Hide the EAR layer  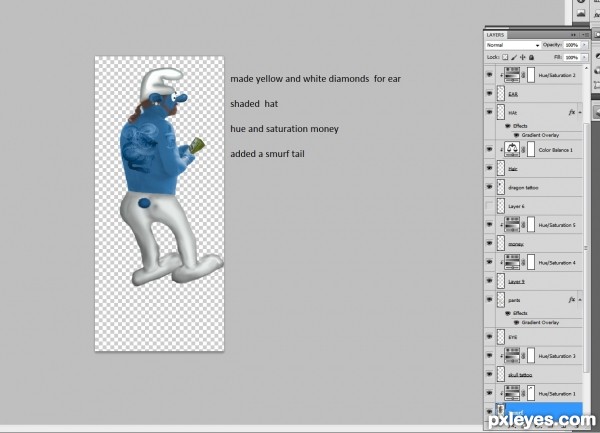tap(489, 93)
